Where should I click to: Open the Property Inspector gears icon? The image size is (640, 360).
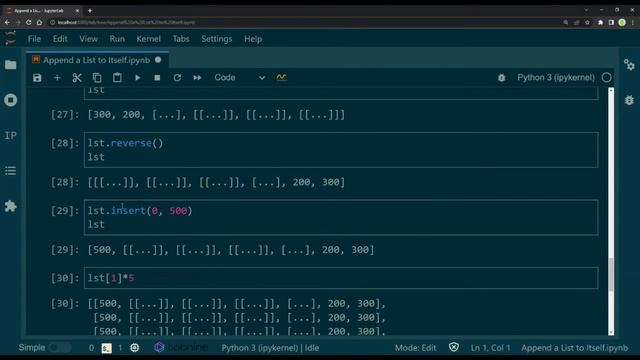(629, 64)
